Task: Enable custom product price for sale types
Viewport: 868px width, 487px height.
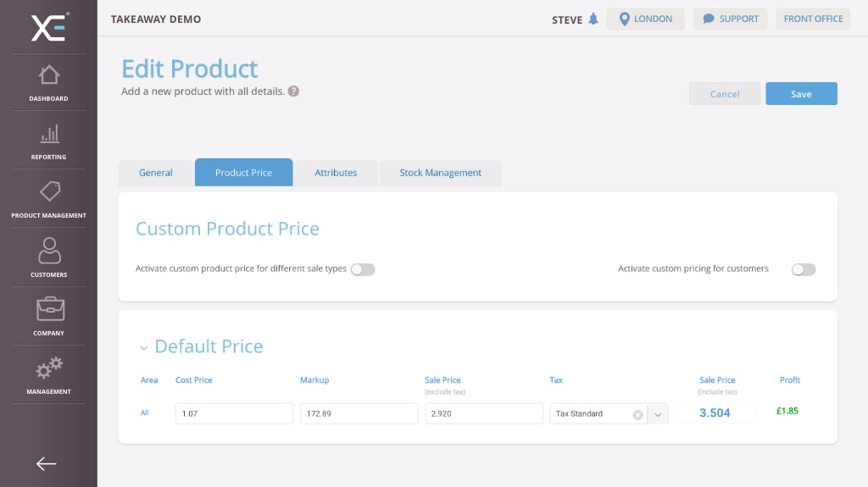Action: pyautogui.click(x=363, y=269)
